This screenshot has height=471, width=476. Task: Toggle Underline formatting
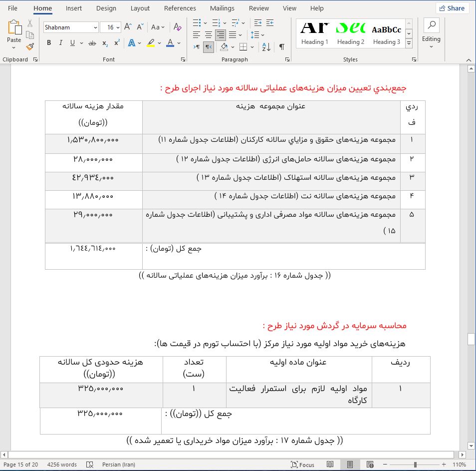tap(72, 43)
